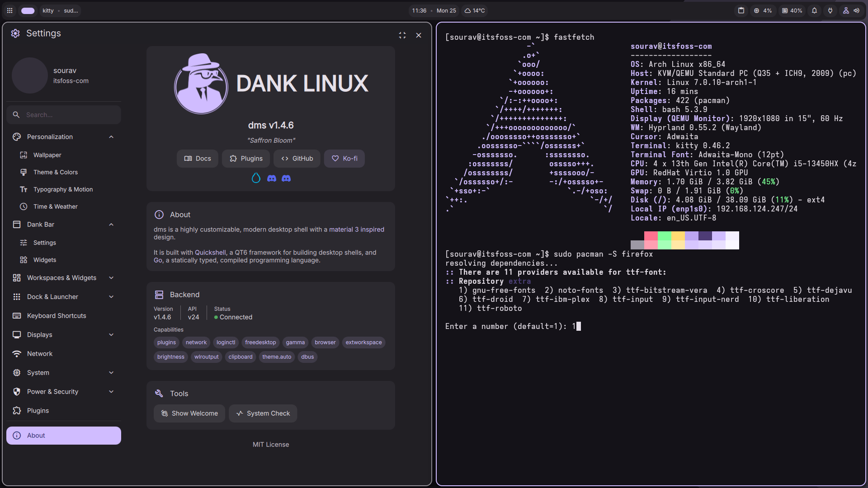868x488 pixels.
Task: Collapse the Personalization section
Action: coord(111,137)
